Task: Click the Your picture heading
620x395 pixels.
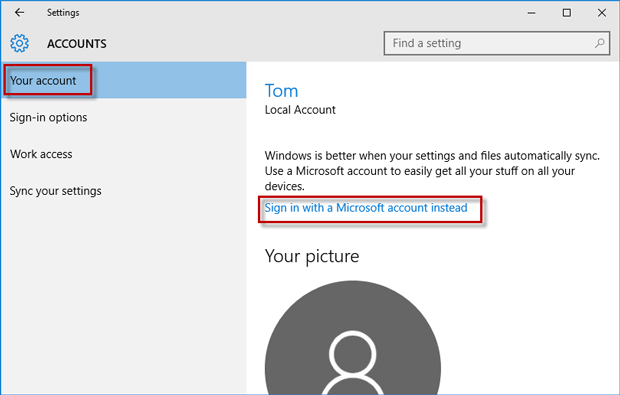Action: [312, 256]
